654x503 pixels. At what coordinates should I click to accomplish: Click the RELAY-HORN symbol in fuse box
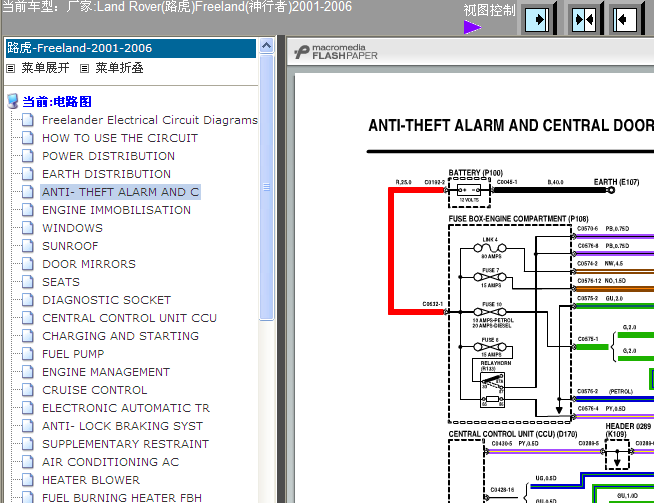tap(492, 390)
